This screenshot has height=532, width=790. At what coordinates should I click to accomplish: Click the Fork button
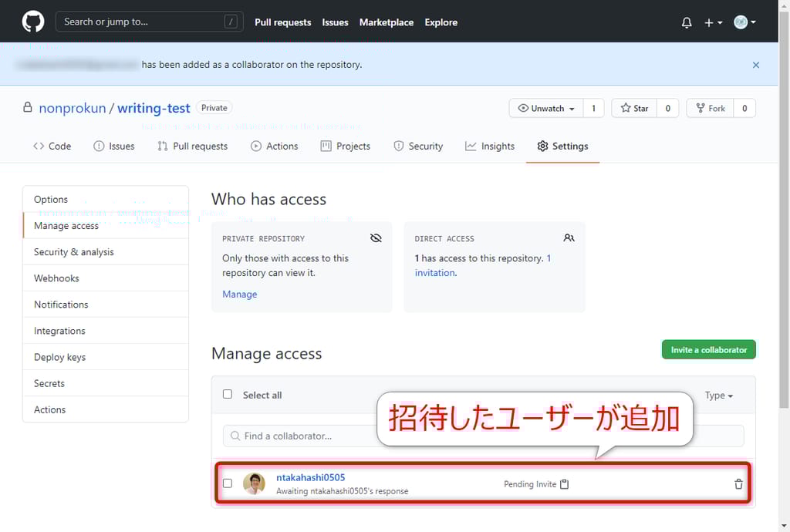710,108
